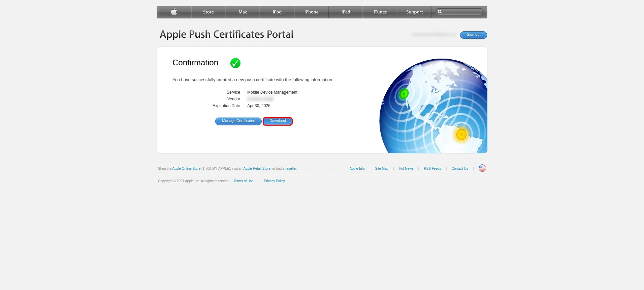Open the Mac navigation tab
This screenshot has width=644, height=290.
point(243,12)
